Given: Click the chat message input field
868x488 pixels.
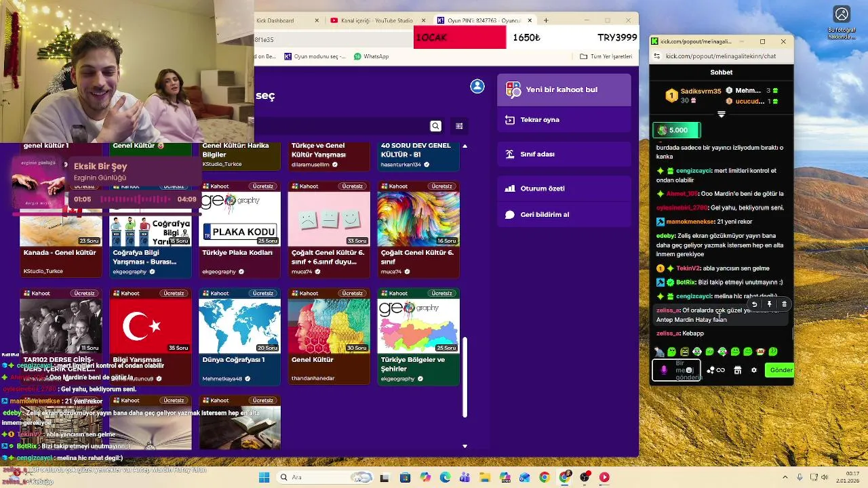Looking at the screenshot, I should (x=677, y=370).
